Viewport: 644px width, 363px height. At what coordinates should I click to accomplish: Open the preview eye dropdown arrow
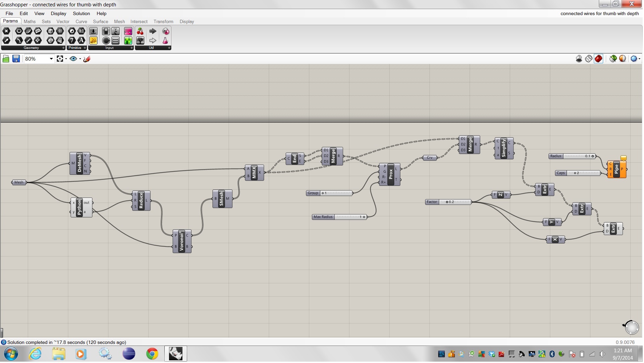click(x=80, y=59)
